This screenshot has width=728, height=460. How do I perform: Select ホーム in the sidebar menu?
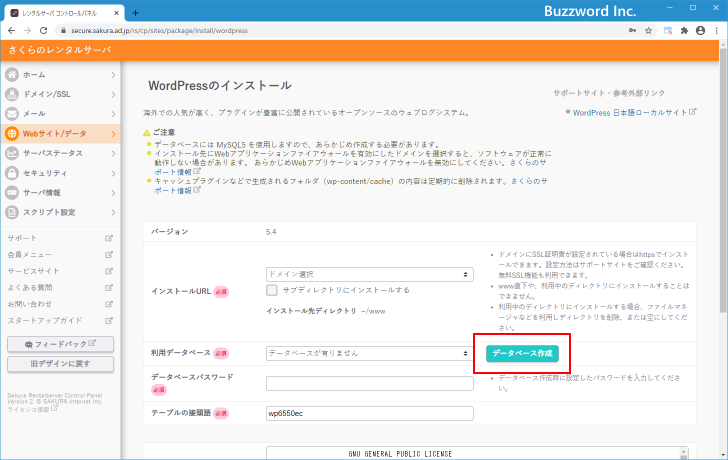60,75
